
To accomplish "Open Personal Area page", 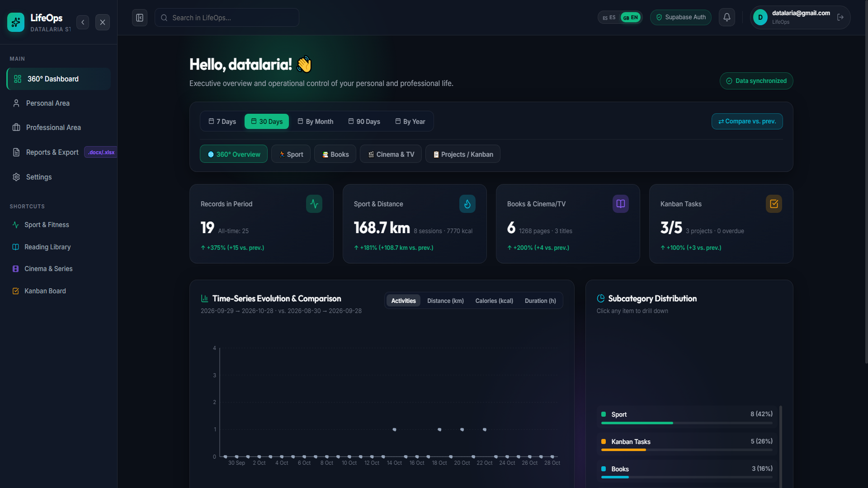I will 59,103.
